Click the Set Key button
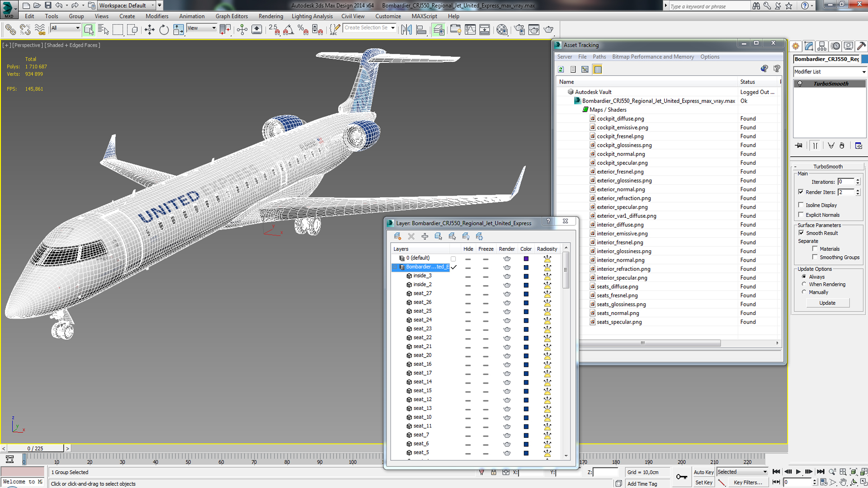The width and height of the screenshot is (868, 488). point(703,483)
